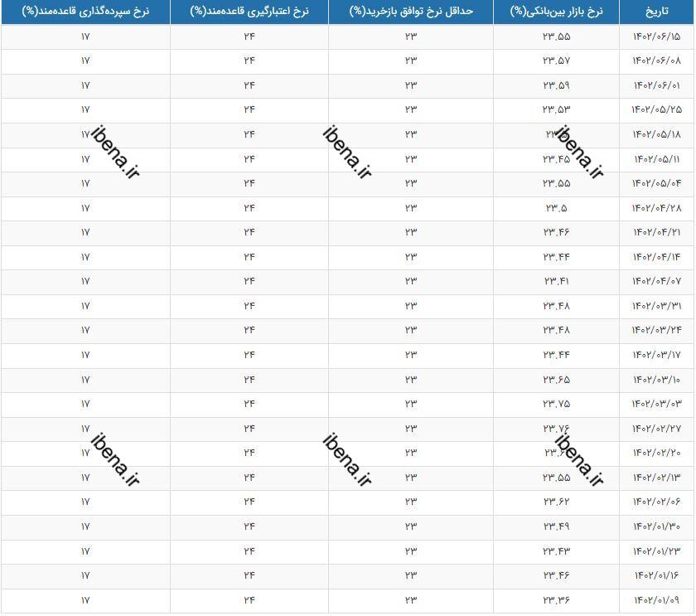Select the interbank rate value ۲۳.۳۶
696x616 pixels.
click(556, 599)
